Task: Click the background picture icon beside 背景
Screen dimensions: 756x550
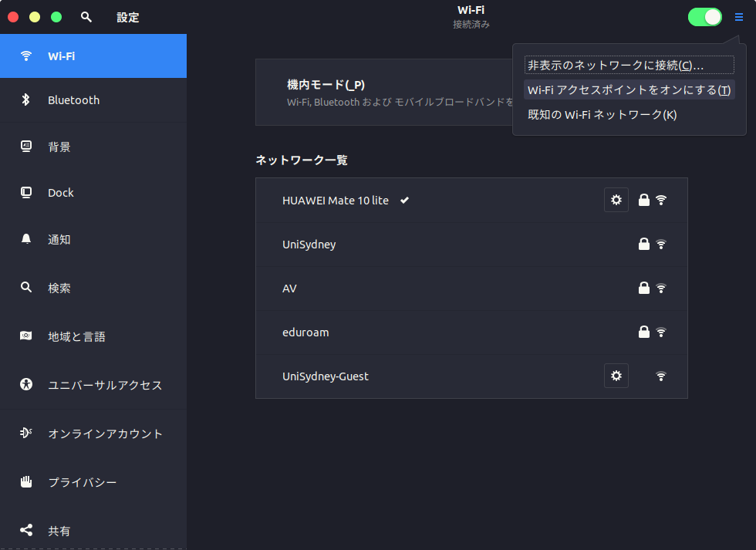Action: point(26,146)
